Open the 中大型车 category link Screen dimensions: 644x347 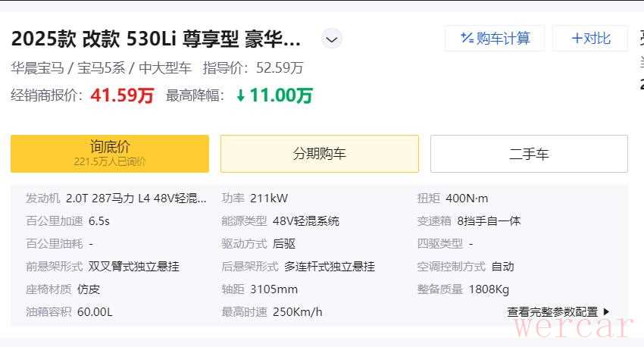tap(164, 68)
